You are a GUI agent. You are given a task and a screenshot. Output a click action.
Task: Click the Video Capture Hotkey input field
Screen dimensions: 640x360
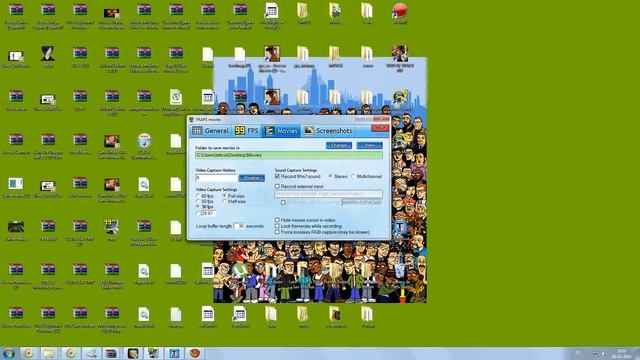(216, 178)
